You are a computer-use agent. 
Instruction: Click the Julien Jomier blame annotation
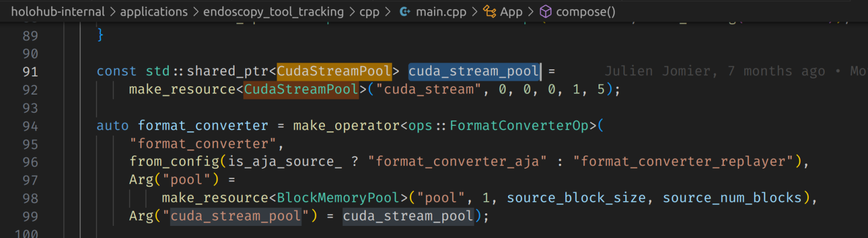[x=715, y=71]
